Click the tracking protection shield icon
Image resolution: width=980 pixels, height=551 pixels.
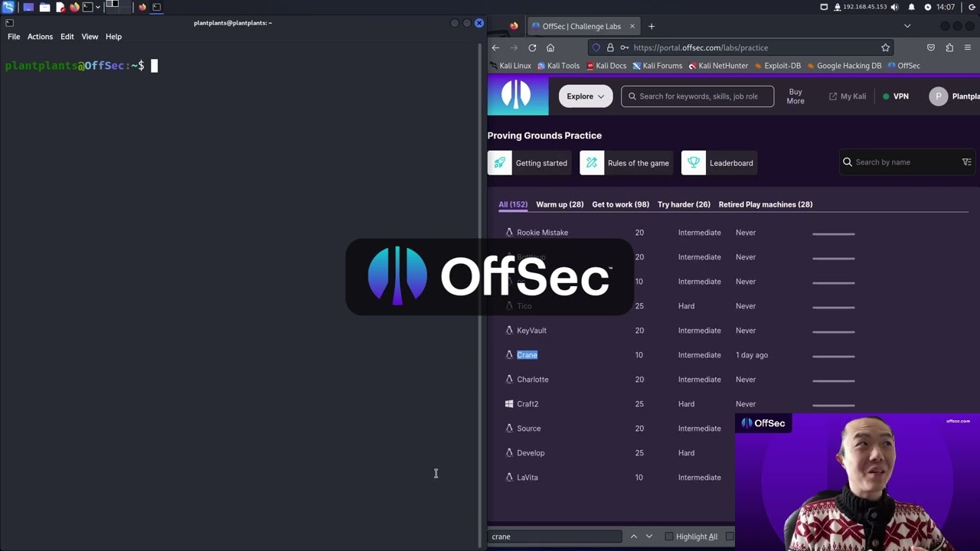[596, 47]
